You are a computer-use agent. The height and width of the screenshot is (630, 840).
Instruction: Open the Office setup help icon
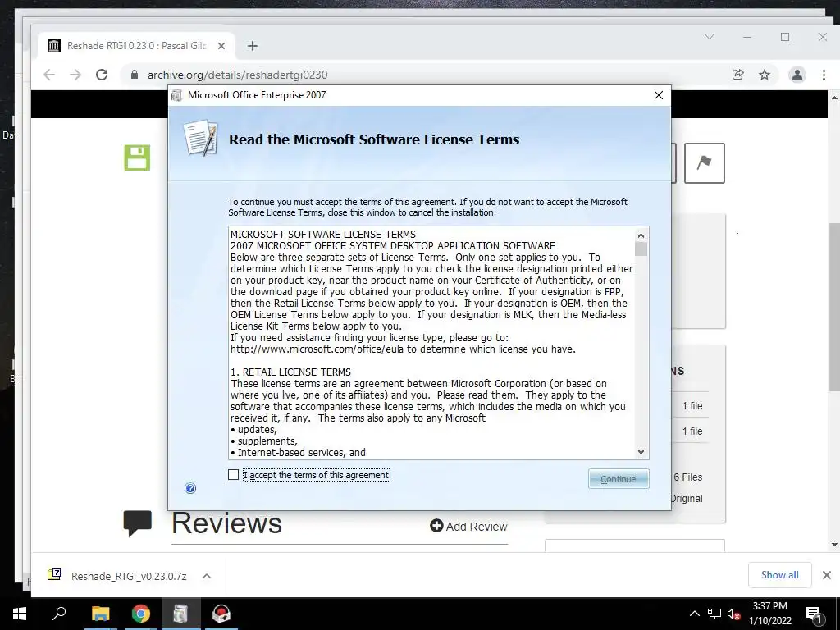190,488
